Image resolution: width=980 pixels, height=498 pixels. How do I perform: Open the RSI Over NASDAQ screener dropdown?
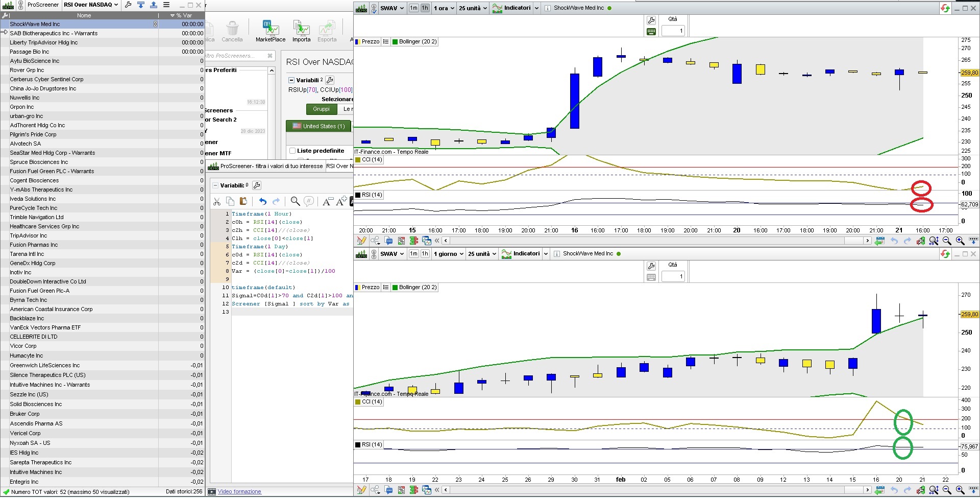(x=90, y=5)
